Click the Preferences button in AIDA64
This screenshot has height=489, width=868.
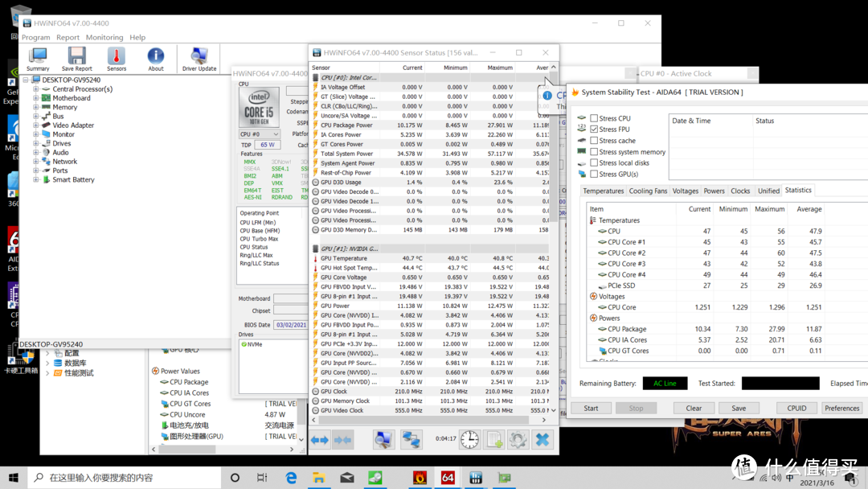pos(841,408)
